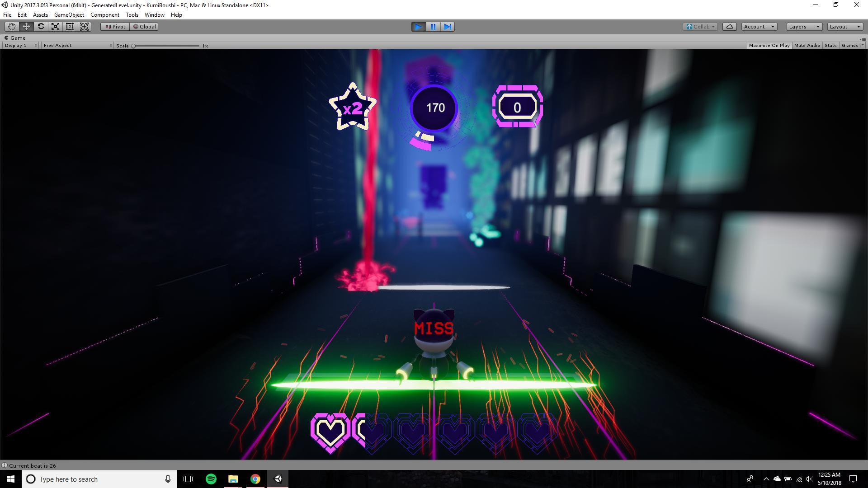The image size is (868, 488).
Task: Open Windows Task View
Action: tap(188, 479)
